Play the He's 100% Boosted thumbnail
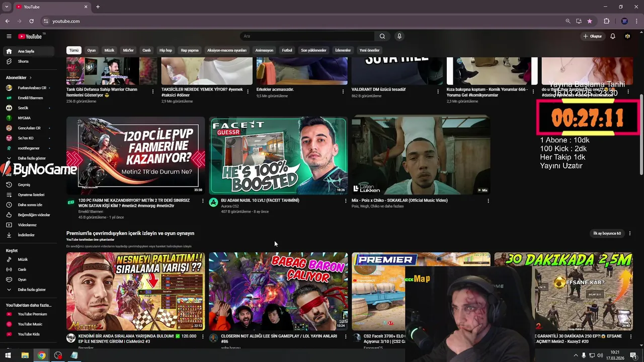 tap(278, 155)
